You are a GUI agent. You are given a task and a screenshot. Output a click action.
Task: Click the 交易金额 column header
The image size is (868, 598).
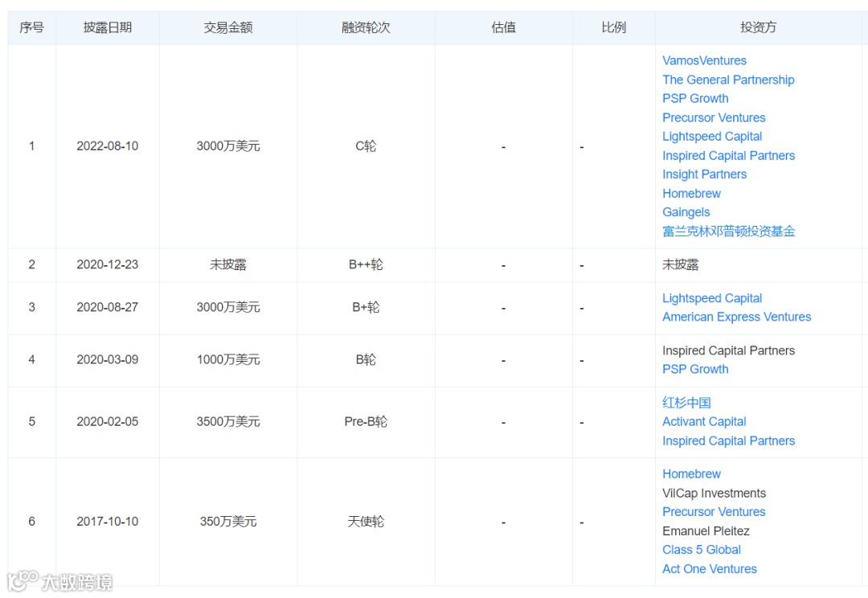click(x=228, y=27)
